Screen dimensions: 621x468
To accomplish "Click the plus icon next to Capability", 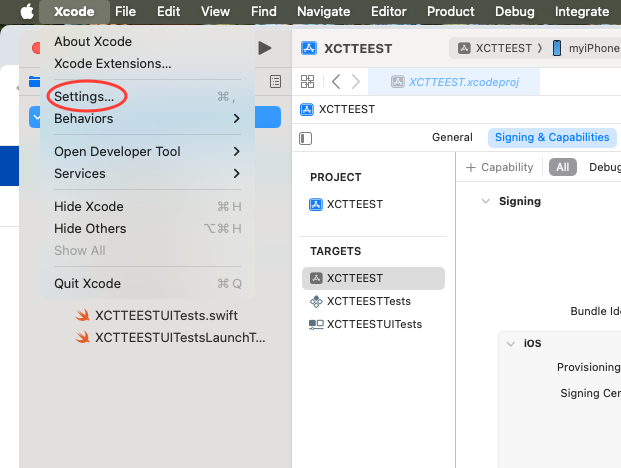I will pyautogui.click(x=471, y=167).
